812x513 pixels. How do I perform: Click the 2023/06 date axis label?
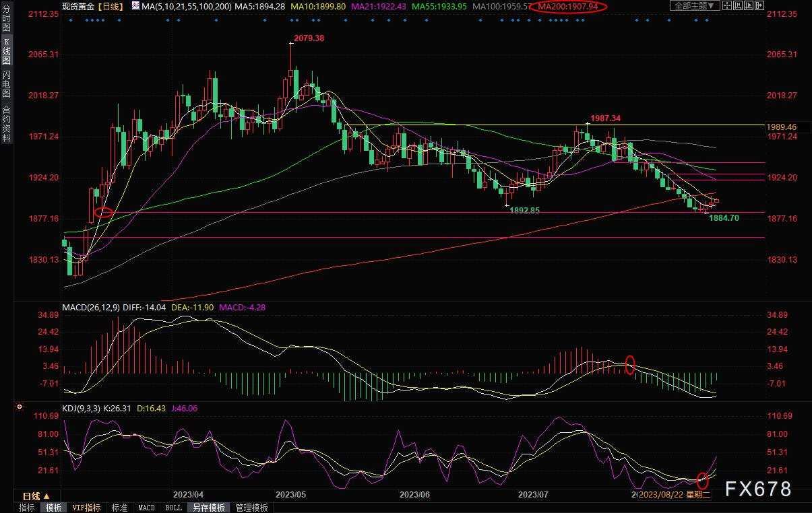pyautogui.click(x=414, y=495)
